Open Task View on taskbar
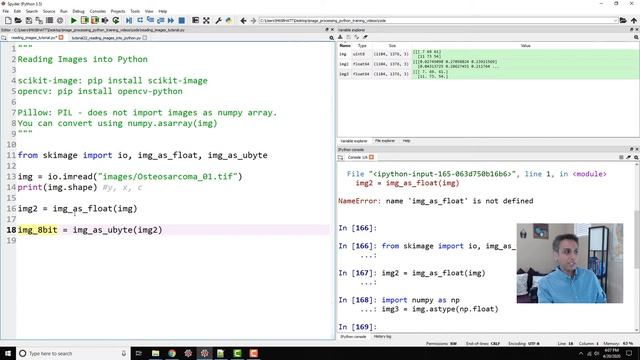Viewport: 640px width, 360px height. (139, 353)
